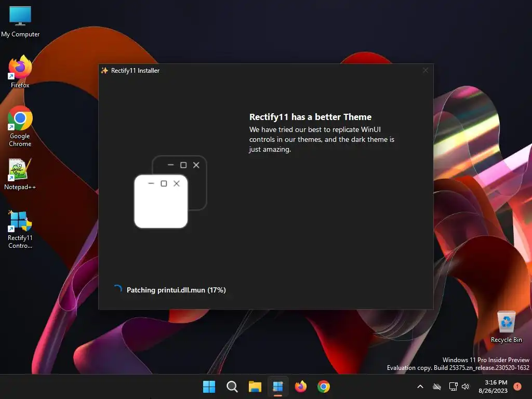Launch Firefox from the desktop shortcut
Image resolution: width=532 pixels, height=399 pixels.
20,72
